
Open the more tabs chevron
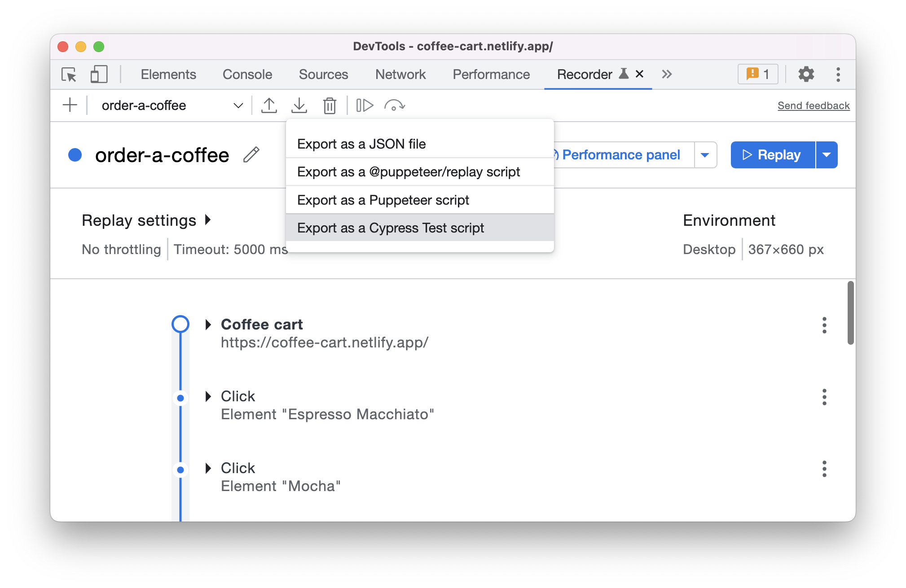667,75
